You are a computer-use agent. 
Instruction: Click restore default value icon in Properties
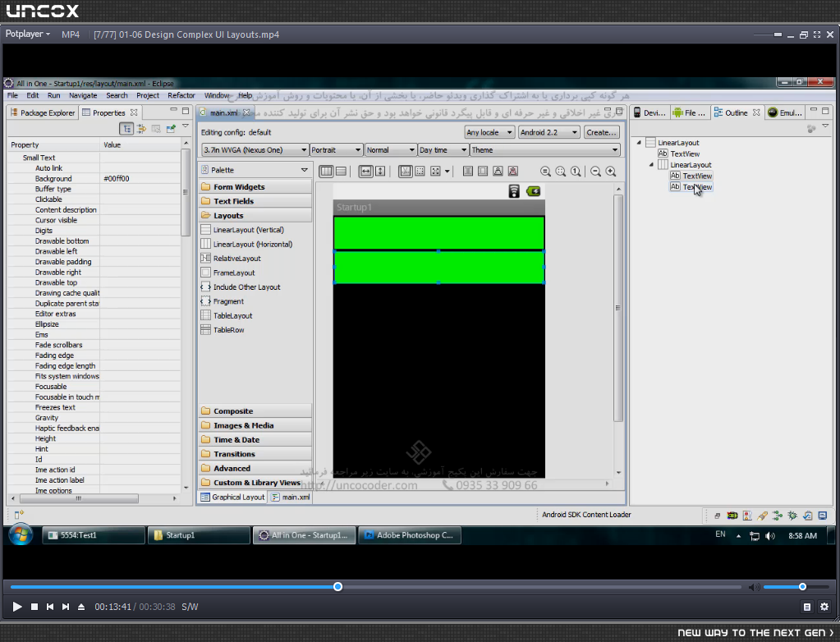[x=156, y=129]
